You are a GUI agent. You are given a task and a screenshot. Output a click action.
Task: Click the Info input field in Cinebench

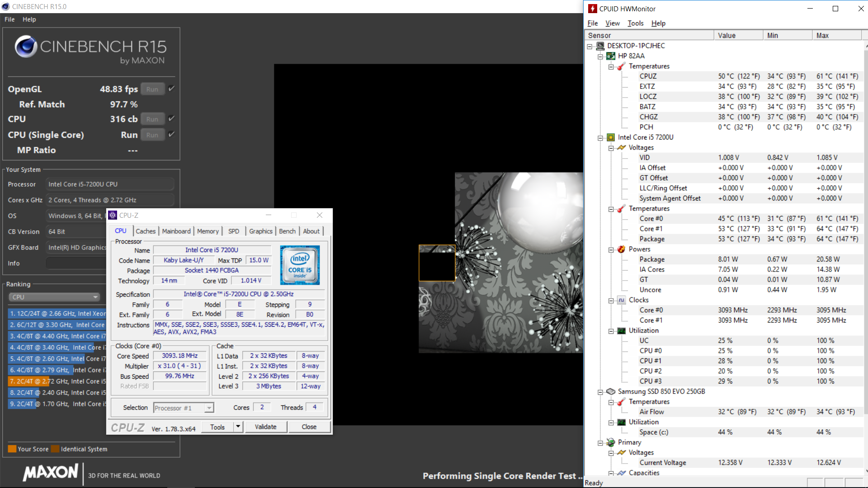coord(75,263)
